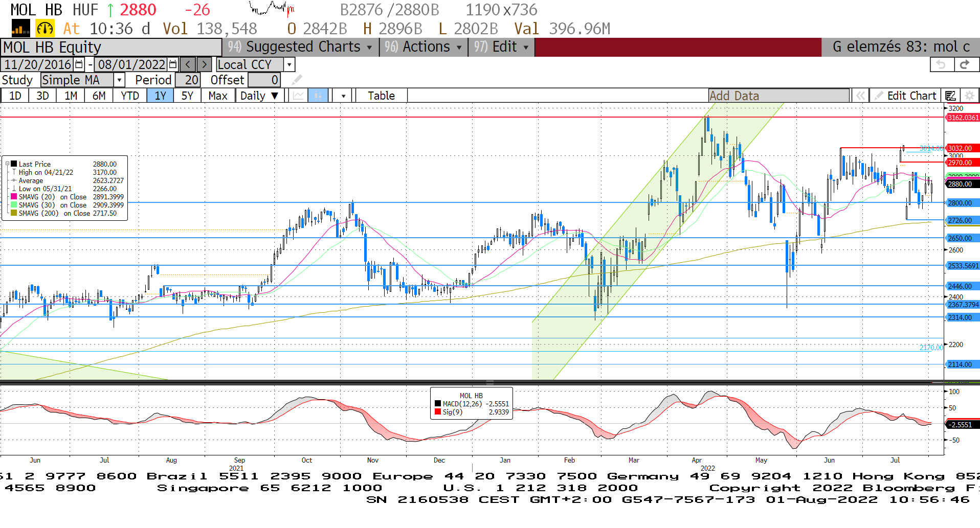Open chart settings gear icon
This screenshot has width=980, height=528.
point(969,96)
